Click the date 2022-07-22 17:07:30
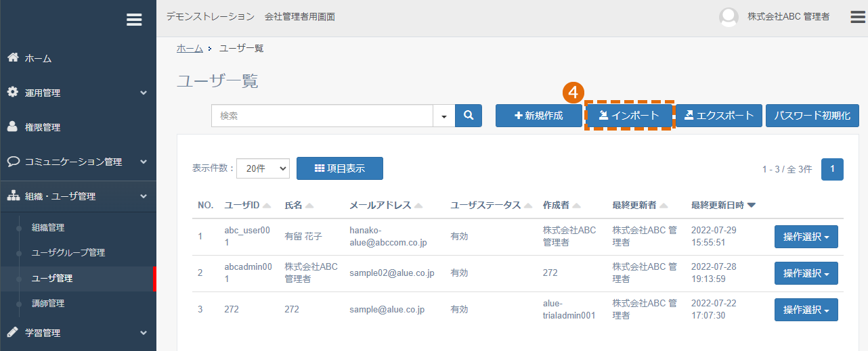Screen dimensions: 868x351 [x=714, y=310]
